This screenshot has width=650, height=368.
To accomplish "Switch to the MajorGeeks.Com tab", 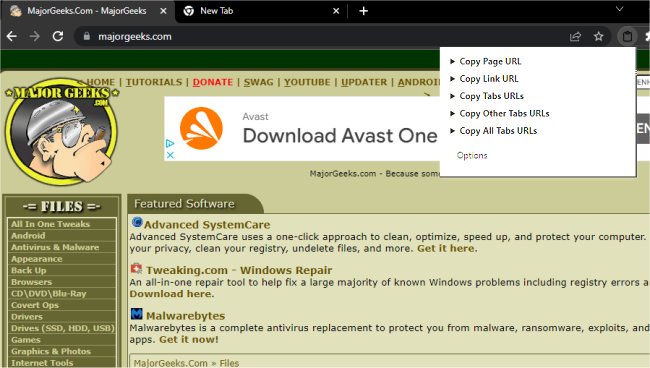I will point(87,11).
